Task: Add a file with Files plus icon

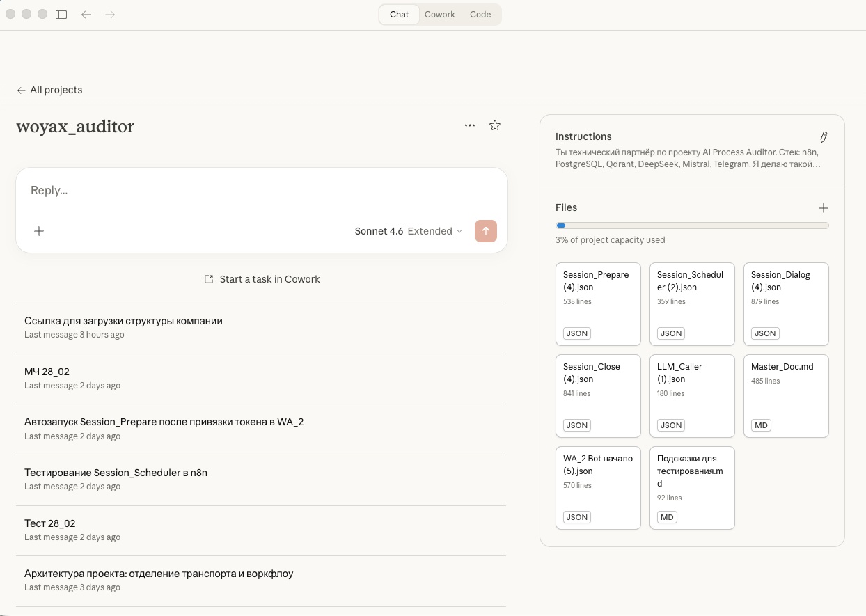Action: [823, 208]
